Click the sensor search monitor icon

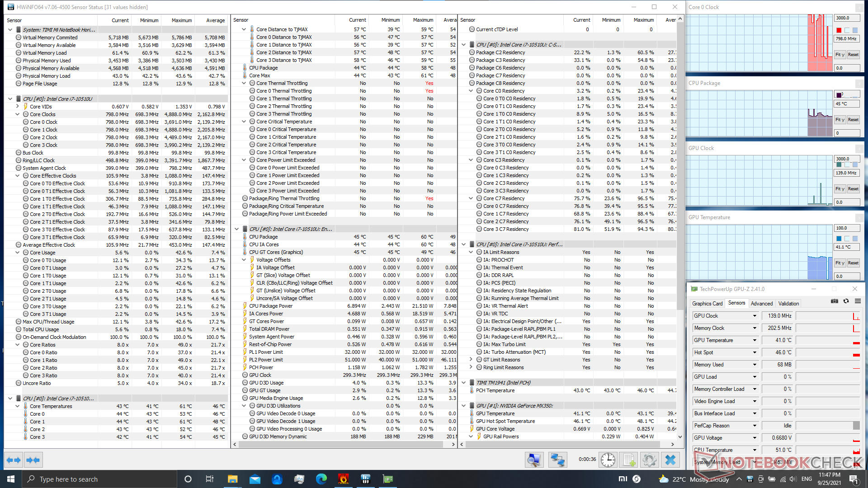[534, 460]
